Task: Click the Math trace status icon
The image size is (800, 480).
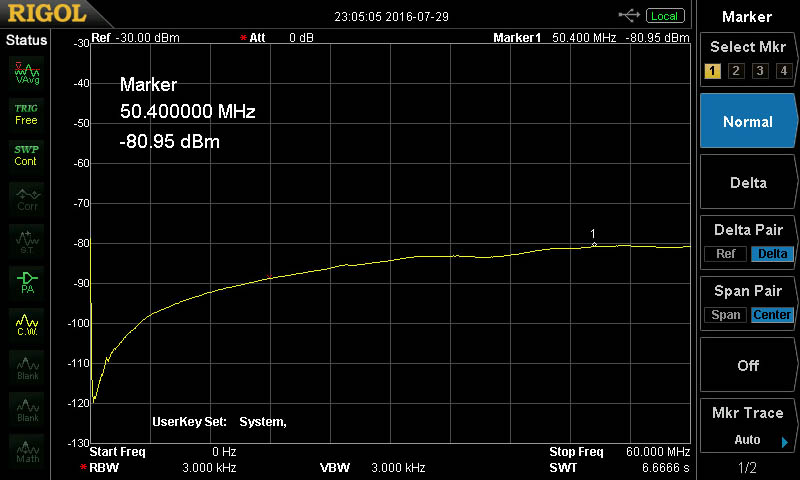Action: point(26,450)
